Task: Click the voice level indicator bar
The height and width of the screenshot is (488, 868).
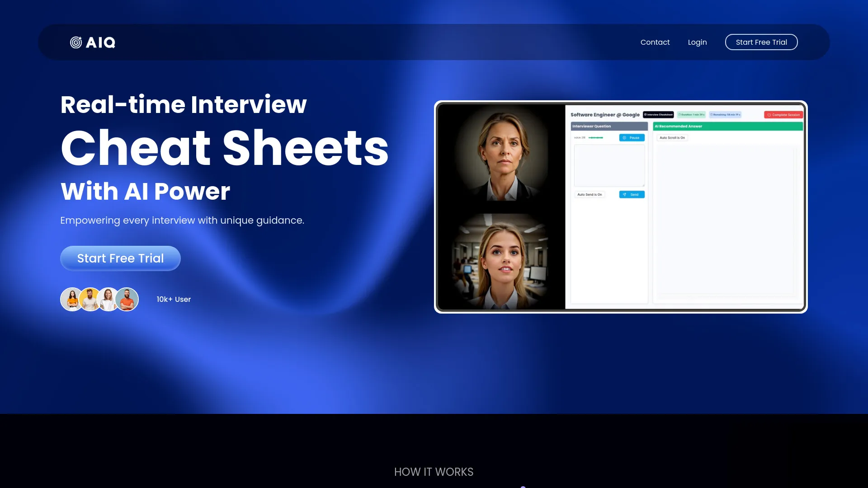Action: [595, 138]
